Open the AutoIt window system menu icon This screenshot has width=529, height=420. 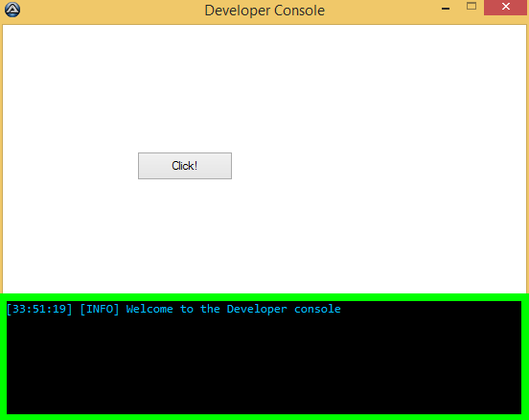pyautogui.click(x=12, y=10)
